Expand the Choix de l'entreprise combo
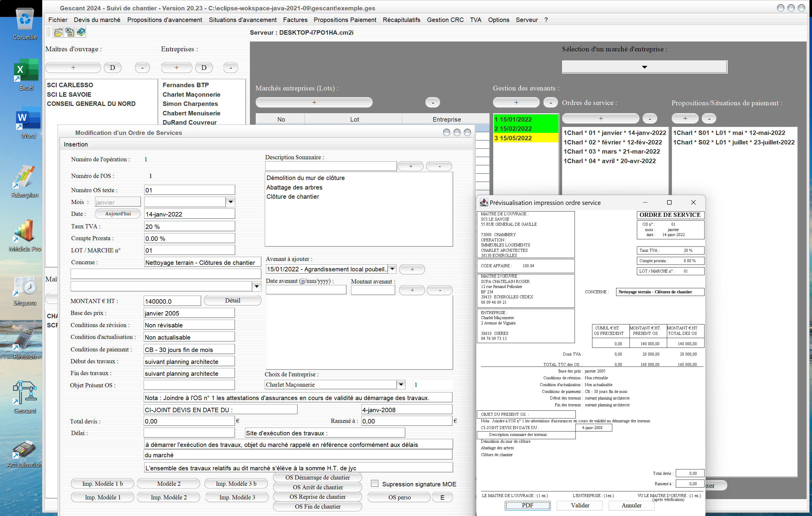This screenshot has height=516, width=812. click(401, 384)
